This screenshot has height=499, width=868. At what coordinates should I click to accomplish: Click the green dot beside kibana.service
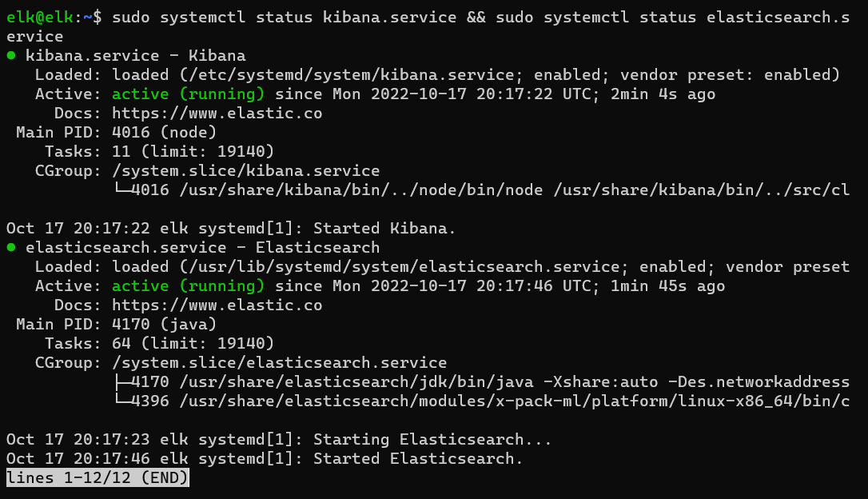click(x=11, y=55)
